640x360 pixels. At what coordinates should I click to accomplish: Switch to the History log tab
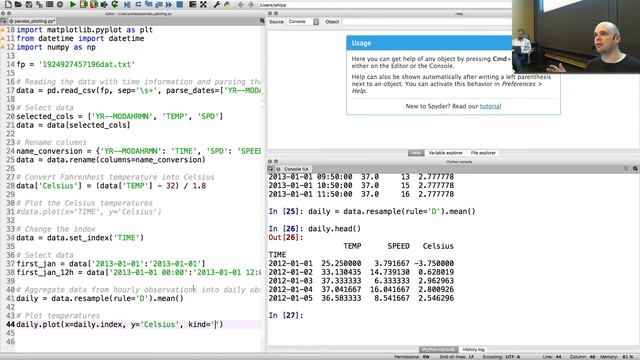pos(473,349)
